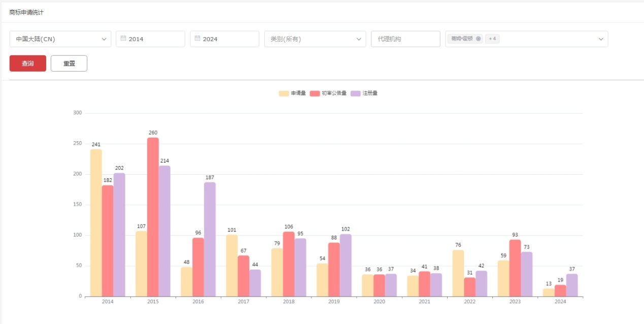Click the red 查询 search button

[28, 63]
